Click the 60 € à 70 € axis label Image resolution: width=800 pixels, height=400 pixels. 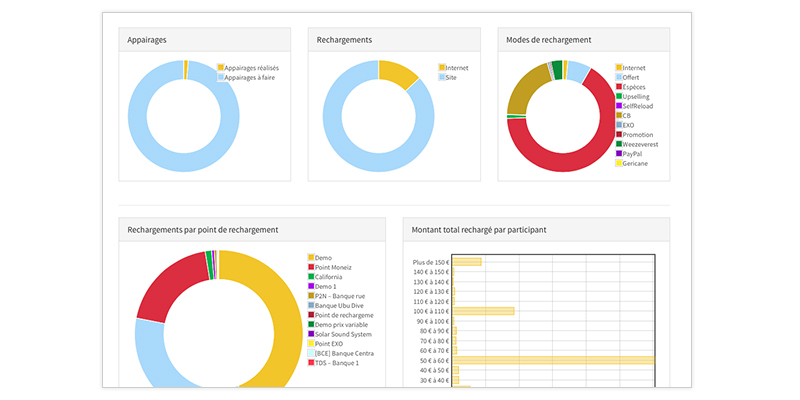(x=434, y=351)
